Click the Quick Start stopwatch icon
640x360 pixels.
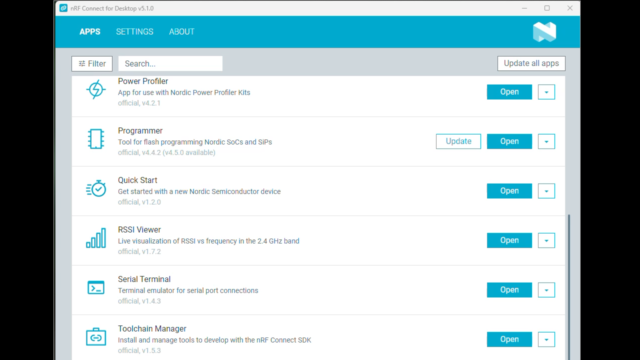(96, 189)
